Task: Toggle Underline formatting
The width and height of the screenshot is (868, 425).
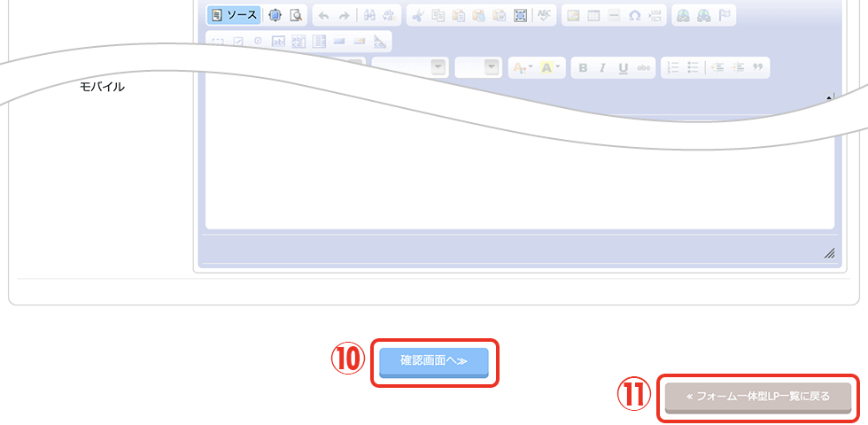Action: click(624, 67)
